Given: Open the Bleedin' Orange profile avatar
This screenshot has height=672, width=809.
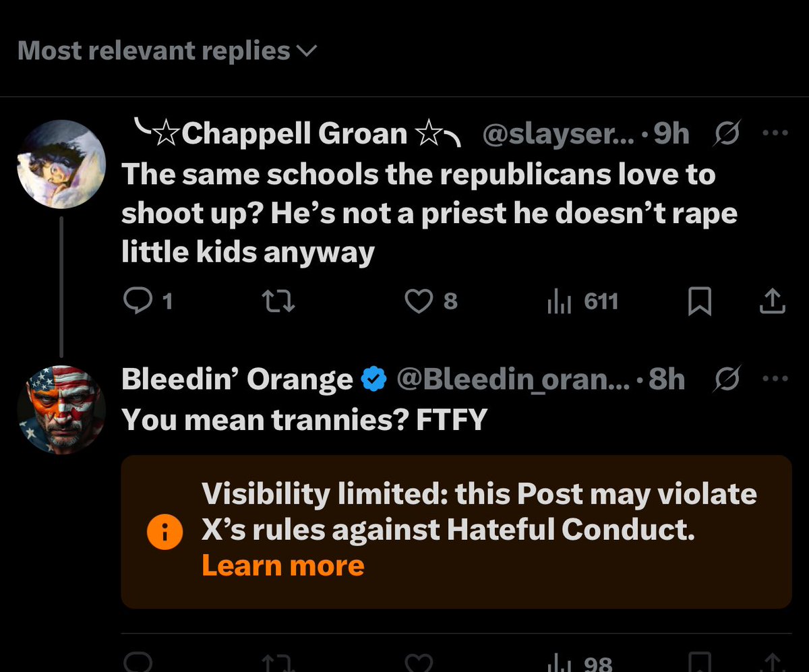Looking at the screenshot, I should [61, 410].
